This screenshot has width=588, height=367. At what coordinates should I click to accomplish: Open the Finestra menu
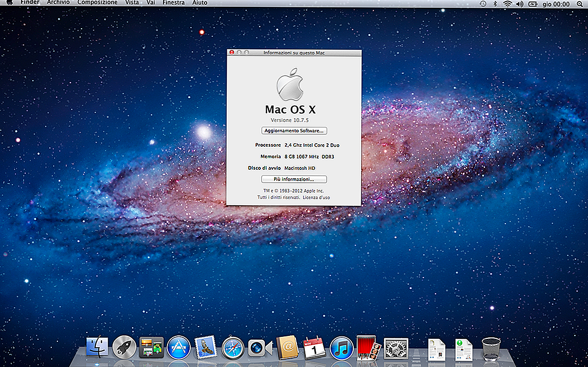tap(173, 2)
